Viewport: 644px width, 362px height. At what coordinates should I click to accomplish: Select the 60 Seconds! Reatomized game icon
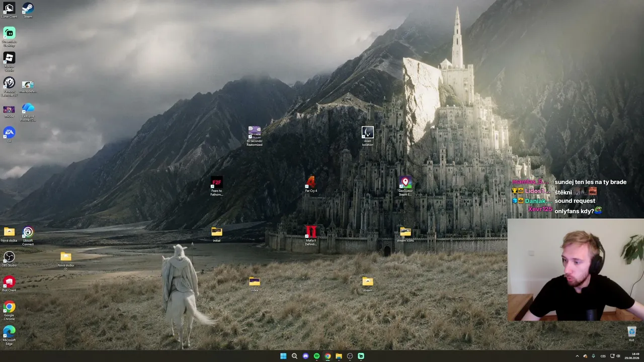(x=255, y=136)
